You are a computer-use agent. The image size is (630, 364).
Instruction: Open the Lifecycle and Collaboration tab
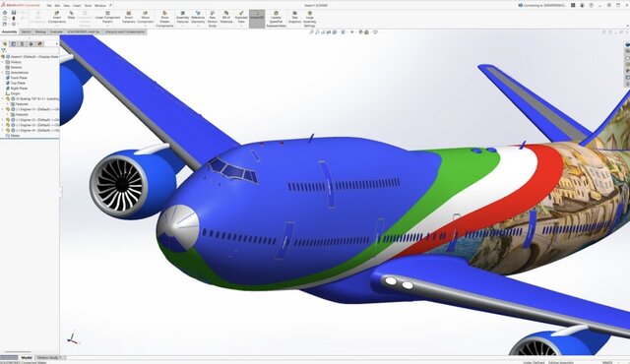[125, 31]
